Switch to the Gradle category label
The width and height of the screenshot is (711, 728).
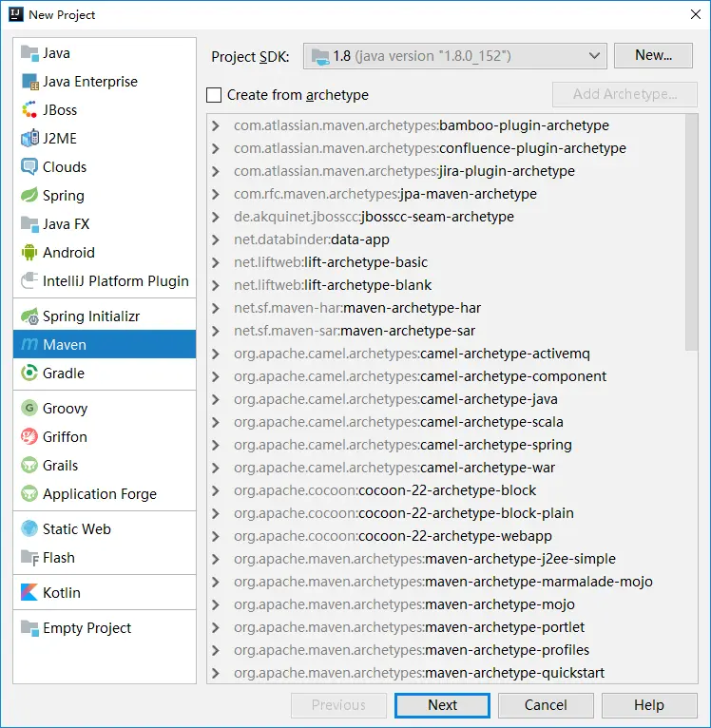[64, 374]
